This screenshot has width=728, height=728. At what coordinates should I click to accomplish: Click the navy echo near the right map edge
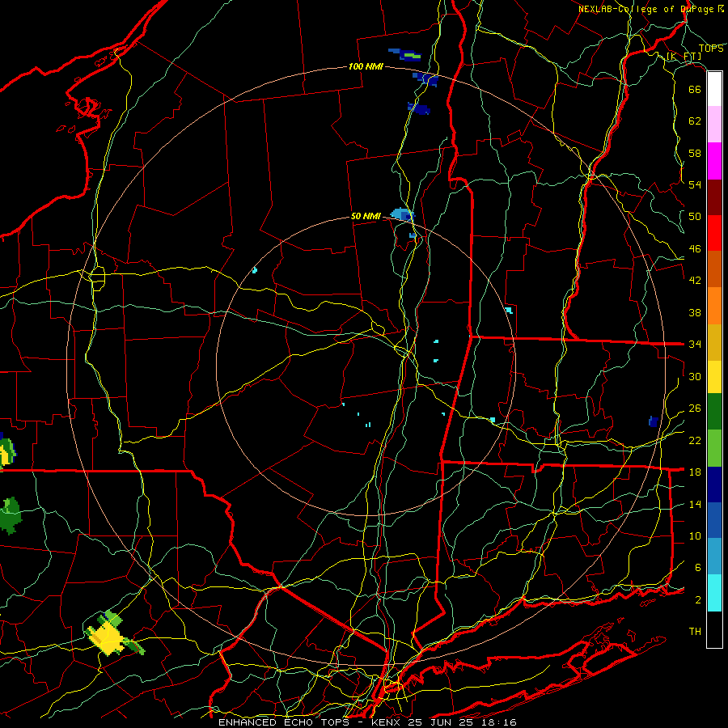pos(654,421)
